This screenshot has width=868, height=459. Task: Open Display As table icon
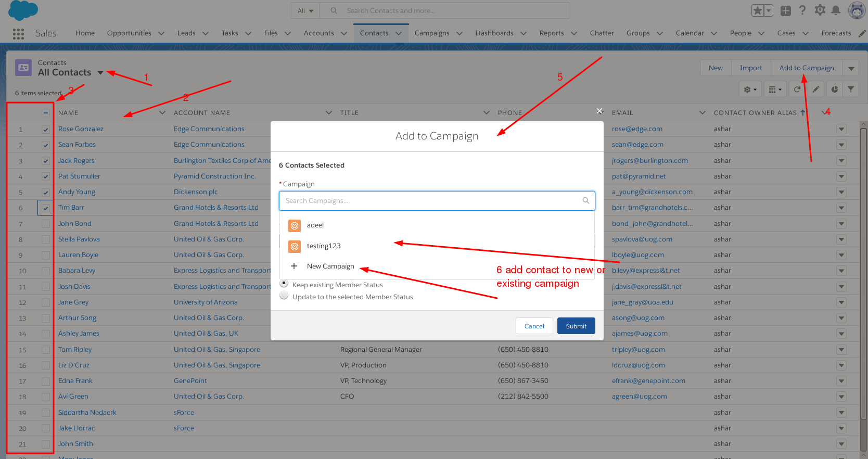tap(775, 90)
